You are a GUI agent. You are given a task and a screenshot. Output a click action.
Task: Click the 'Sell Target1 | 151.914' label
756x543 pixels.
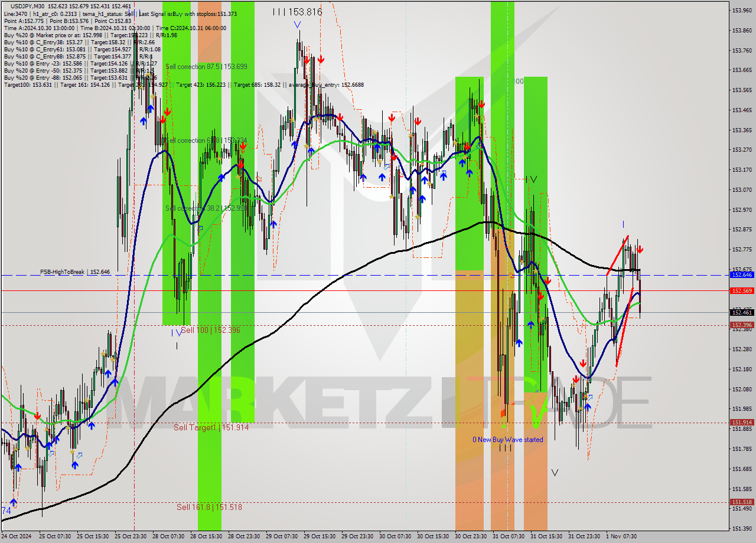[211, 427]
